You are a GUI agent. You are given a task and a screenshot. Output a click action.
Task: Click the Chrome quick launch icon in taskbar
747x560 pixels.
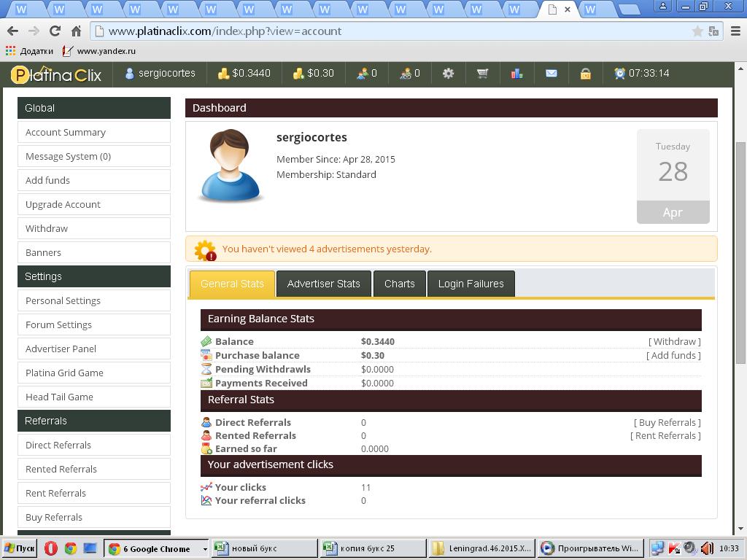(x=71, y=548)
